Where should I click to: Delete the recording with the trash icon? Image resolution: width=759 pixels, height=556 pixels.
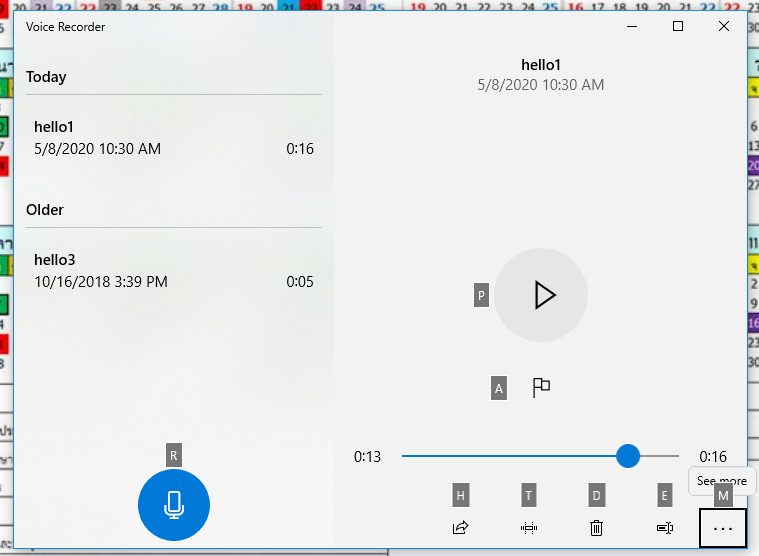click(596, 527)
